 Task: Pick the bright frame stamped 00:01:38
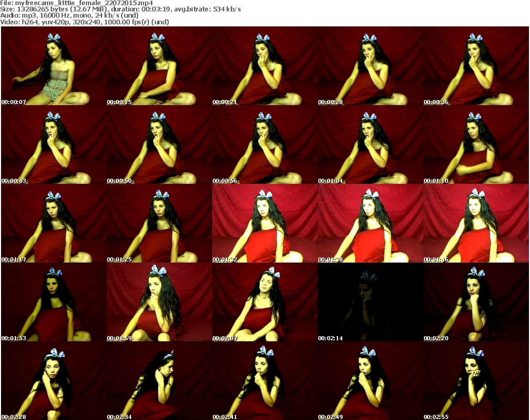371,223
